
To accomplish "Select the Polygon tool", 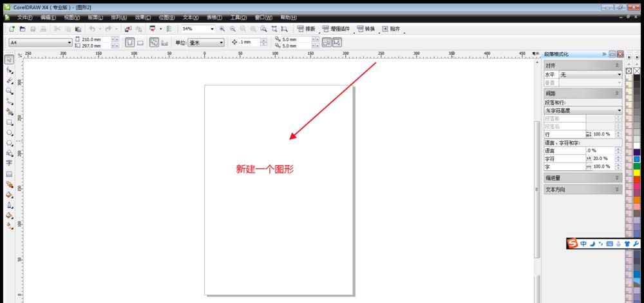I will [10, 143].
